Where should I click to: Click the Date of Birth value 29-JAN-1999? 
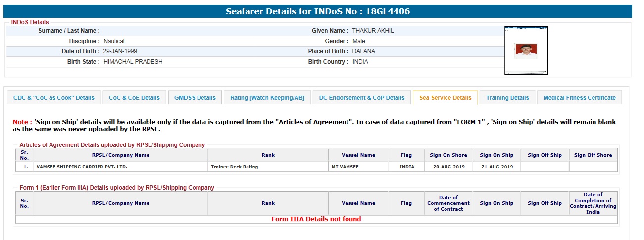click(121, 51)
